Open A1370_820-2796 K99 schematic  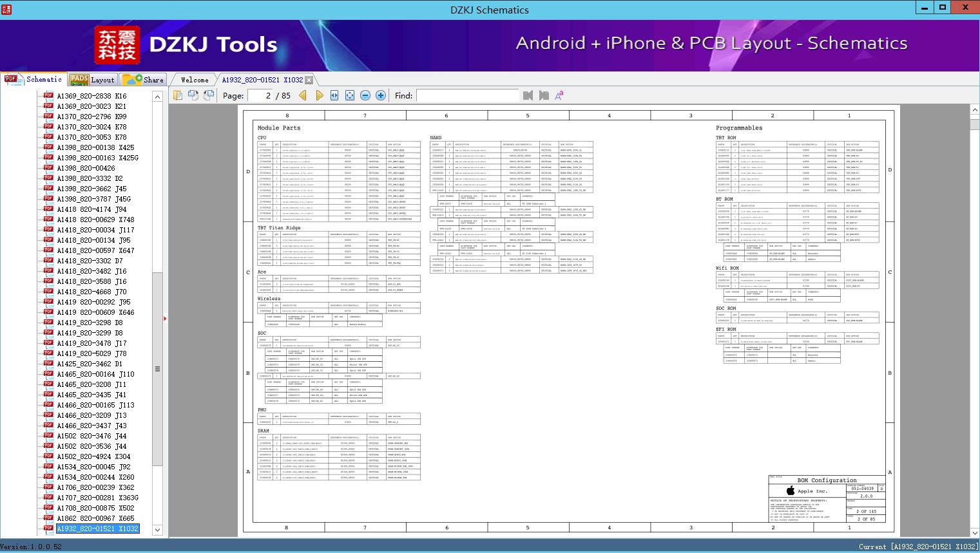pos(91,117)
